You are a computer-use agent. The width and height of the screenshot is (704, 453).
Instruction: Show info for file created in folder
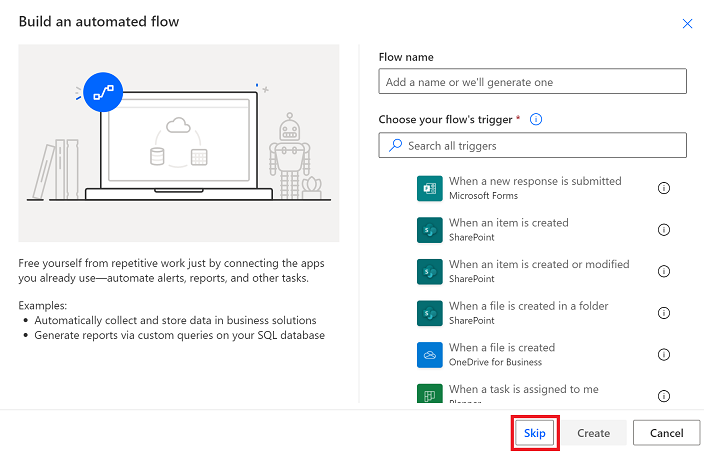coord(664,313)
